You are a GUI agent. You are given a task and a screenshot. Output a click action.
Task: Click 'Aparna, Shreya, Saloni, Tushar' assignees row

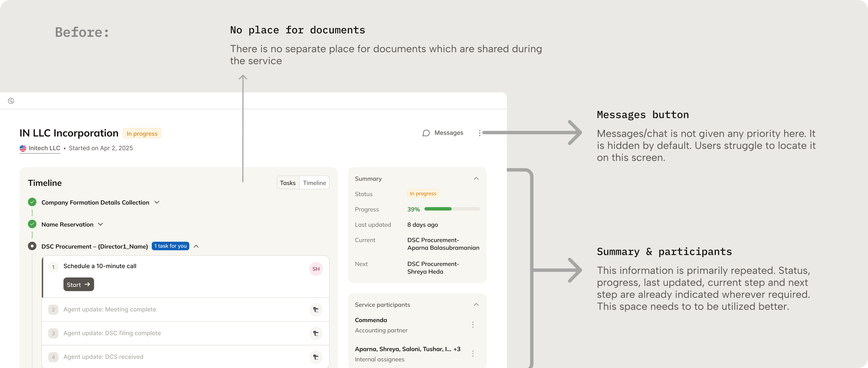click(407, 349)
